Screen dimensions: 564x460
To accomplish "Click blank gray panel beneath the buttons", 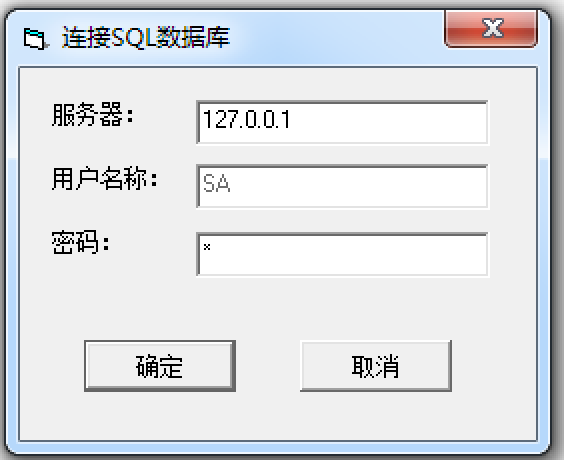I will tap(278, 415).
